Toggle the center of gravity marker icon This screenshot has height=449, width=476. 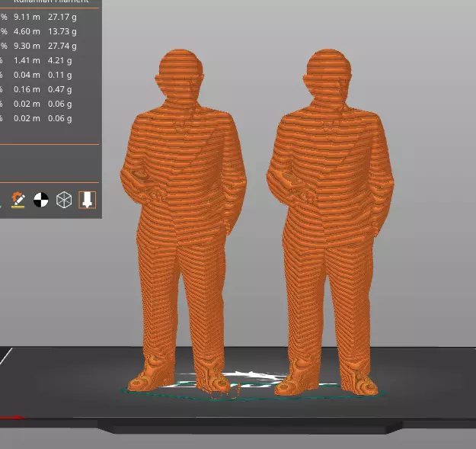point(40,200)
